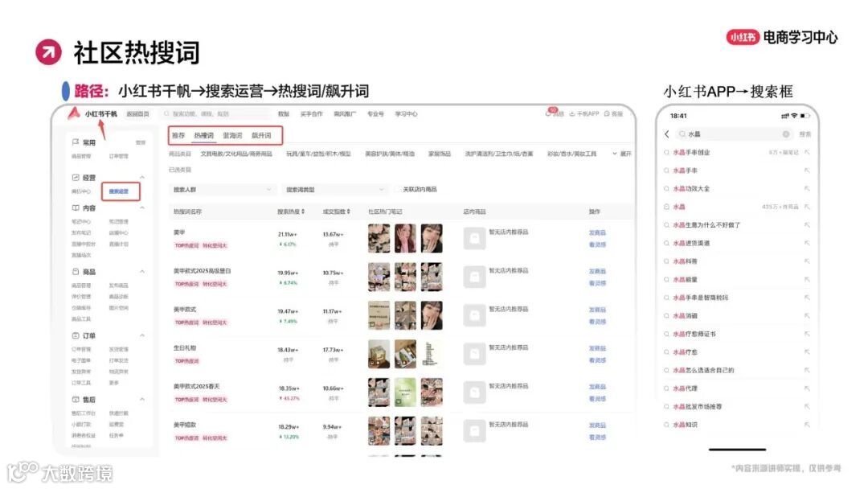868x489 pixels.
Task: Switch to the 飙升词 tab
Action: [261, 135]
